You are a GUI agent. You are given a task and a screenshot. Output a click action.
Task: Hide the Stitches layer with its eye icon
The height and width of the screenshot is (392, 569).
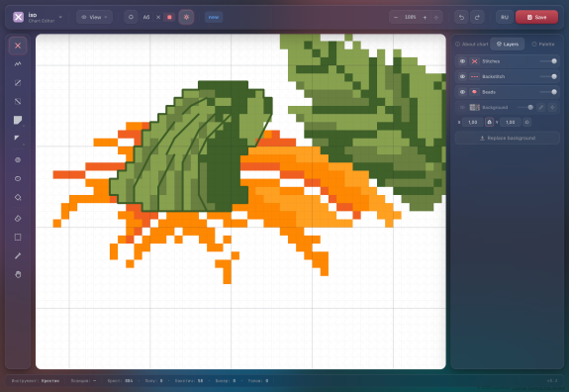click(462, 61)
